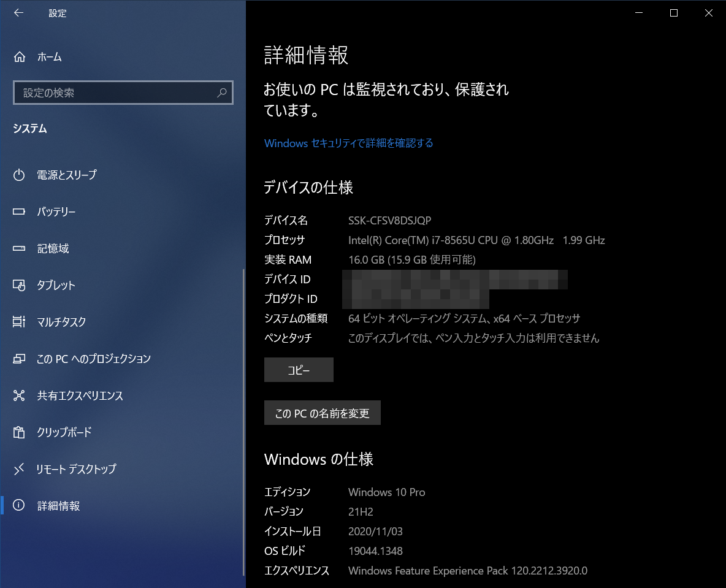
Task: Click the コピー button
Action: click(299, 370)
